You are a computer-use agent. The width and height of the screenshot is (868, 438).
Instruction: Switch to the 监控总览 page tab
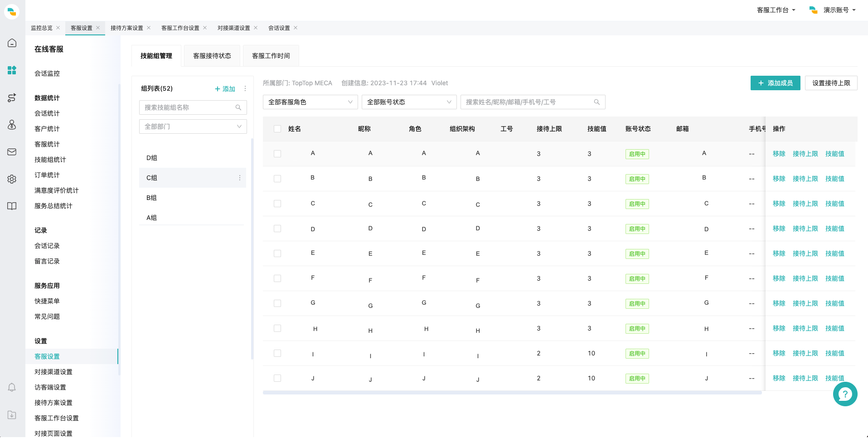(x=42, y=28)
